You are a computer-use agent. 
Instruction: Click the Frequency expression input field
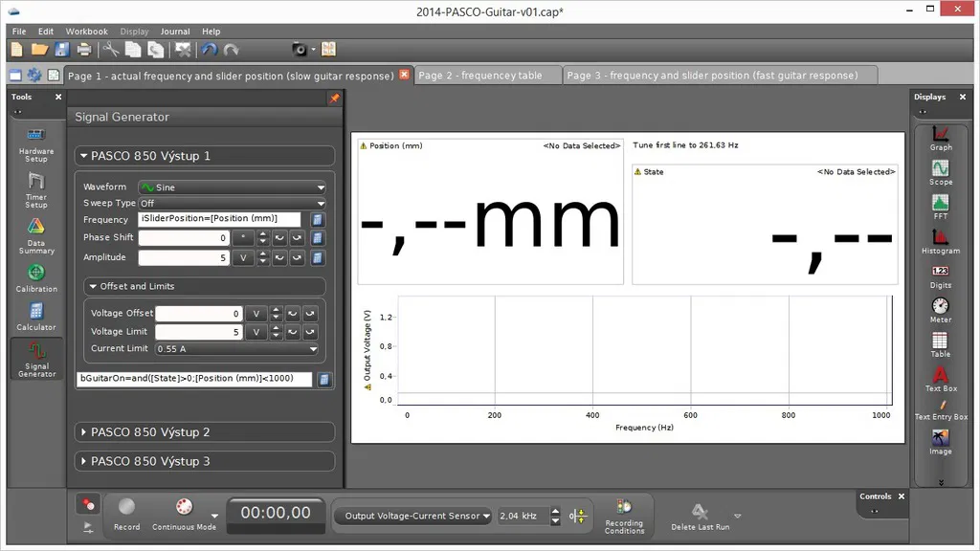[219, 219]
